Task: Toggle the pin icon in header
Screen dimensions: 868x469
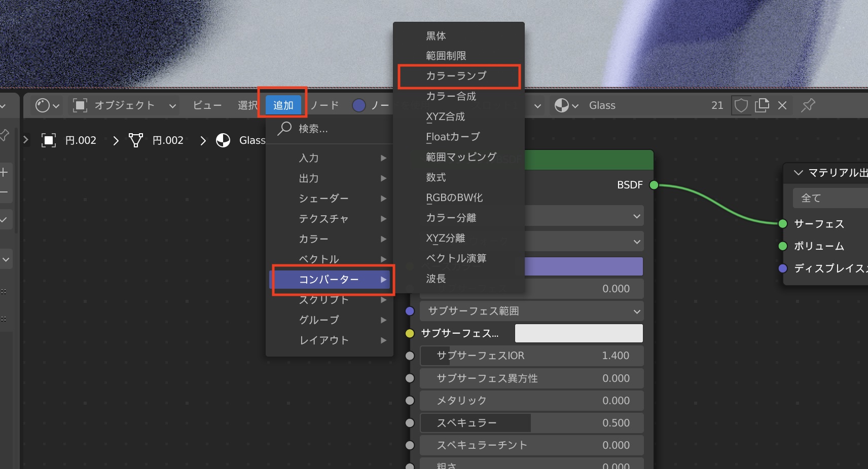Action: click(x=808, y=105)
